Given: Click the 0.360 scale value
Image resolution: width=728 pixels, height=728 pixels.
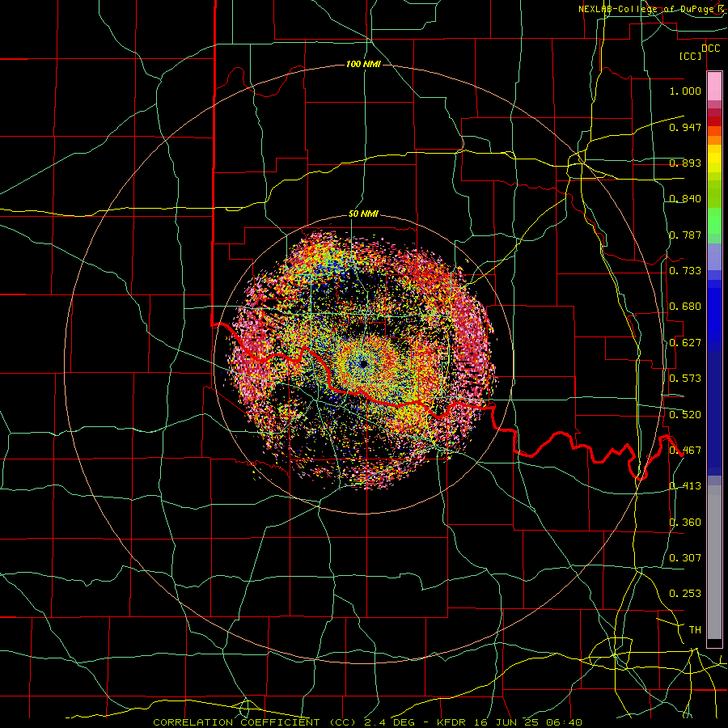Looking at the screenshot, I should click(x=685, y=523).
